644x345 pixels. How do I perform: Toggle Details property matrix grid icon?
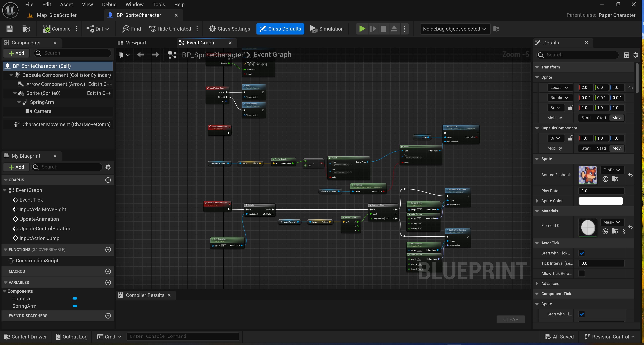[x=626, y=55]
